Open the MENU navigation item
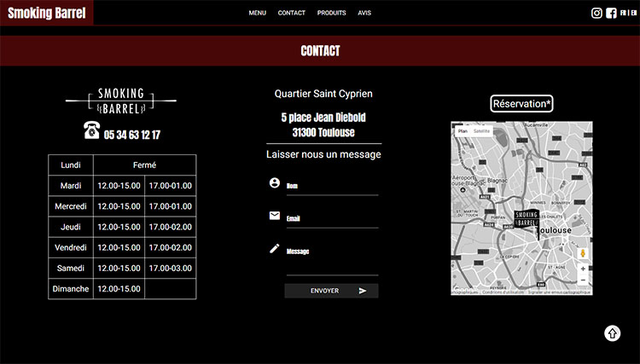This screenshot has height=364, width=640. [258, 13]
